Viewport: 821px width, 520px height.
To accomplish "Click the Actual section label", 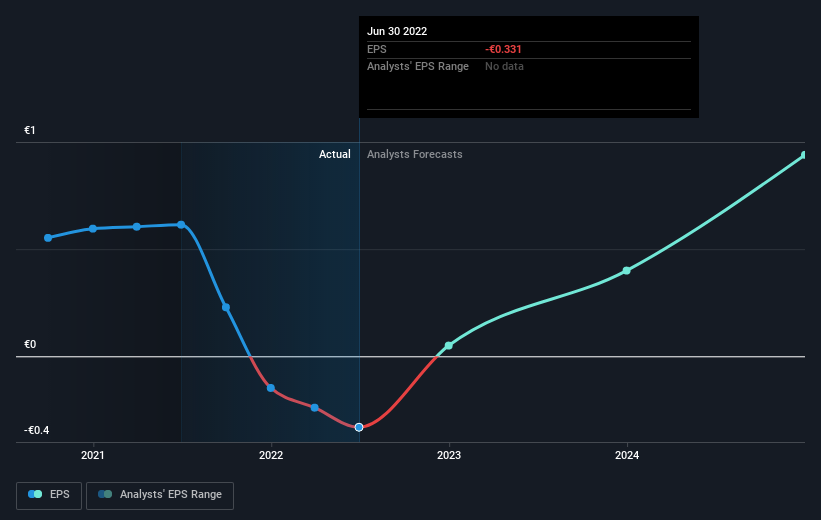I will [335, 154].
